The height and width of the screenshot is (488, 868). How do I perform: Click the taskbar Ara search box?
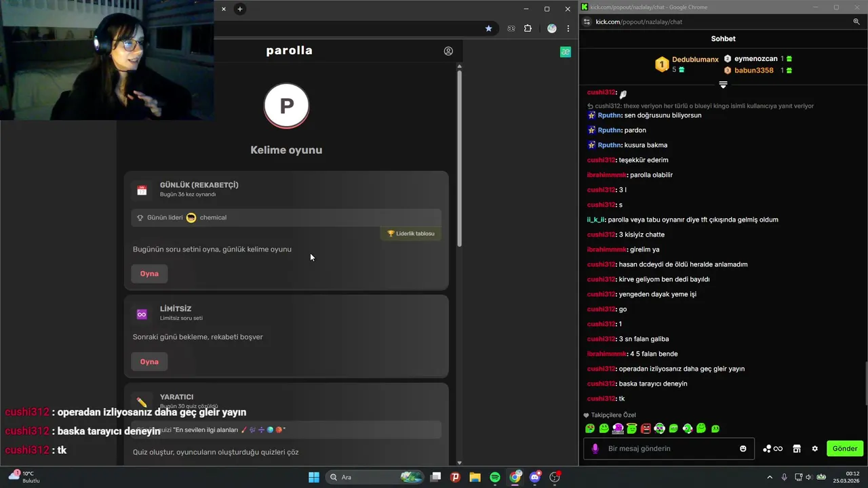375,477
